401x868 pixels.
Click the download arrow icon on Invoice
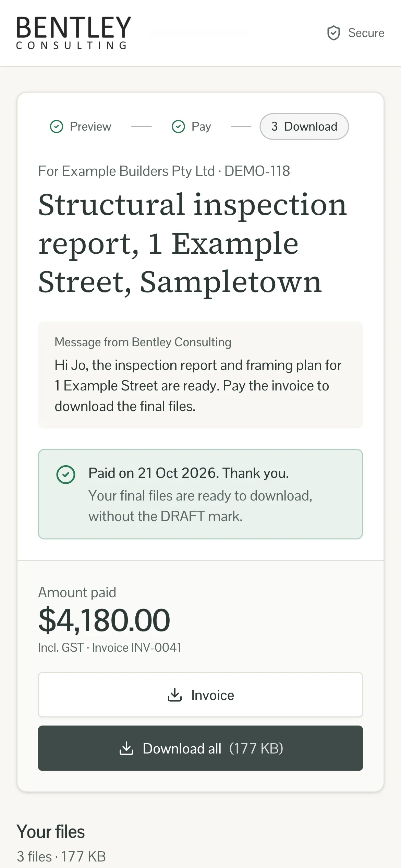175,695
